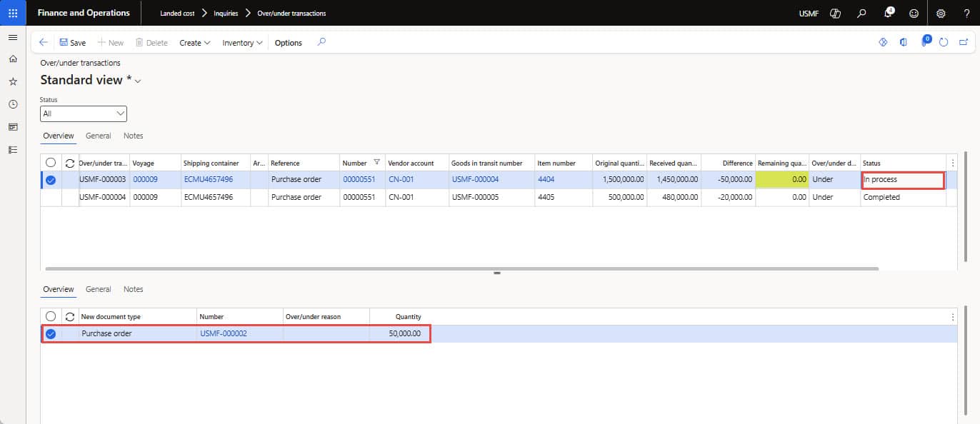The height and width of the screenshot is (424, 980).
Task: Open the Status filter dropdown
Action: point(84,113)
